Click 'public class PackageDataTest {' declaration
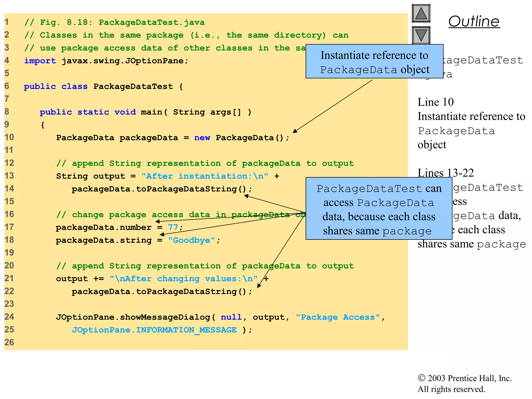Screen dimensions: 532x399 point(103,86)
